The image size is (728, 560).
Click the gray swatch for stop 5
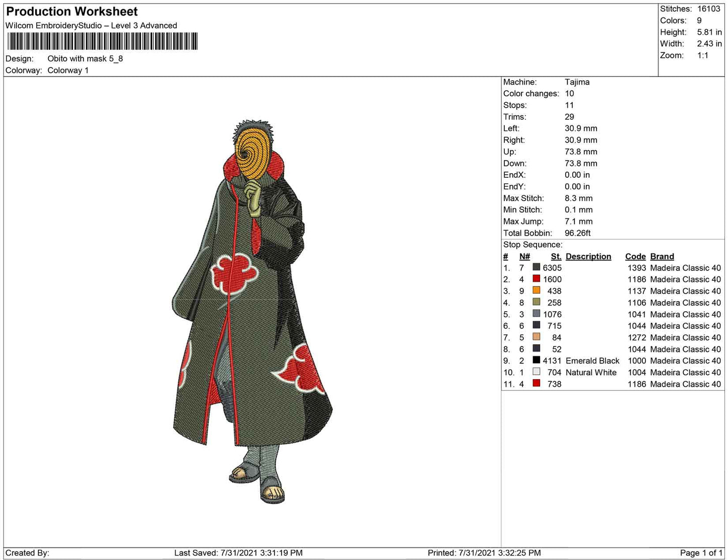tap(536, 314)
